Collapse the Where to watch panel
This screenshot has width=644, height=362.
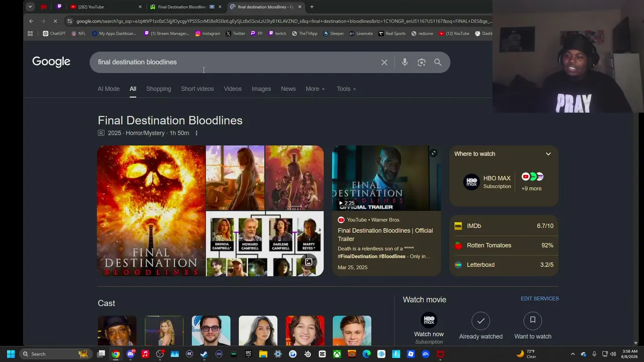548,154
